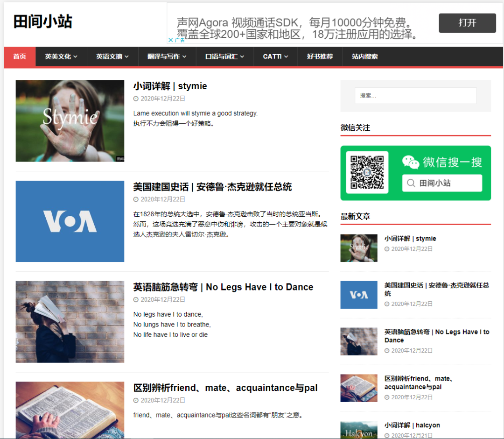This screenshot has height=439, width=504.
Task: Click the clock icon under main stymie title
Action: 136,99
